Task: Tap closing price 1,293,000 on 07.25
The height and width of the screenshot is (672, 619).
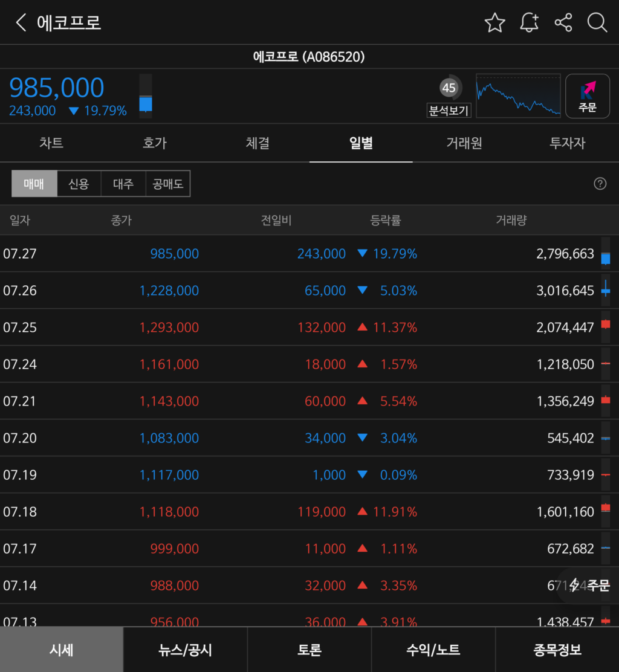Action: coord(169,328)
